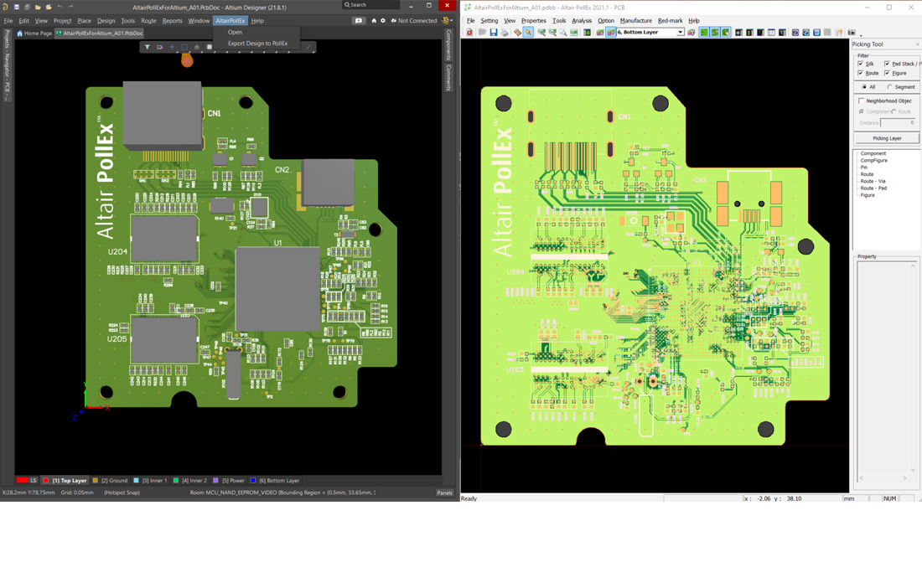Switch to the Home Page tab

click(x=34, y=34)
